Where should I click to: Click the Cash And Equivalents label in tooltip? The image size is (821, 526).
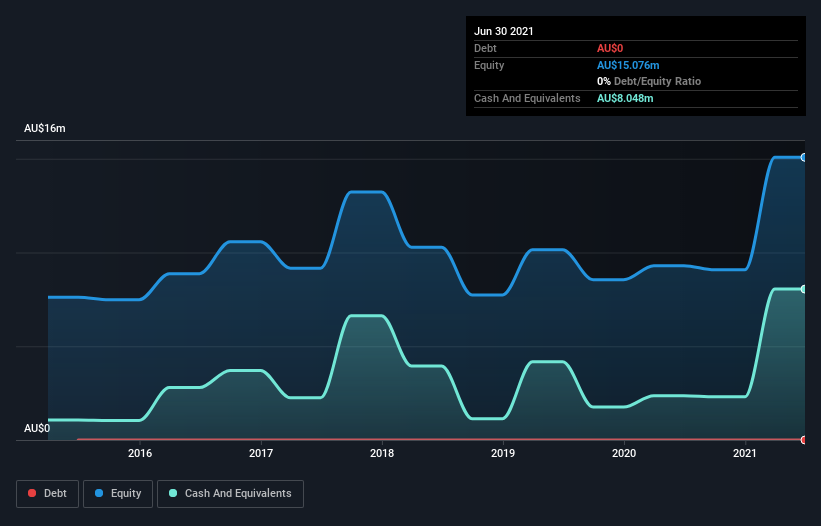pos(527,98)
